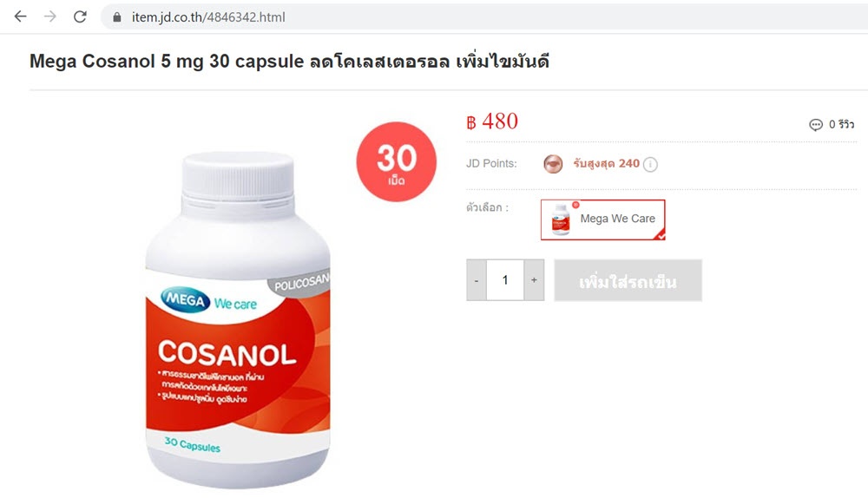
Task: Go back using the browser back arrow
Action: point(21,16)
